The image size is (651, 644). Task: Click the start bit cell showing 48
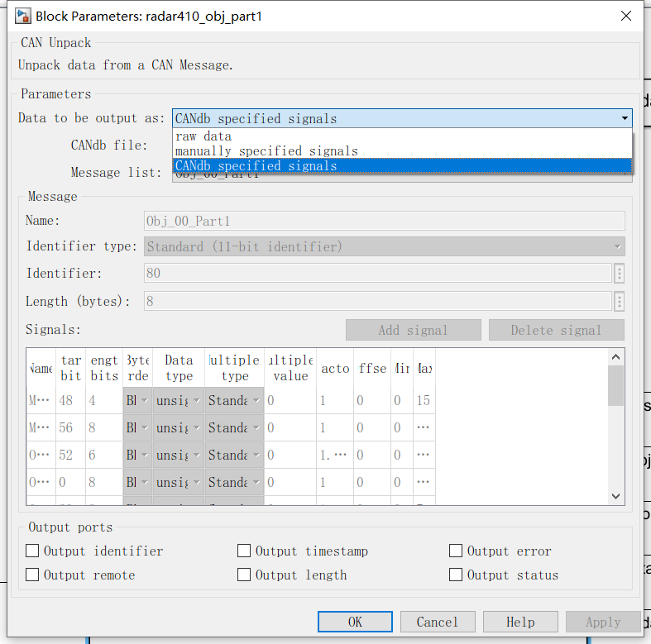70,400
